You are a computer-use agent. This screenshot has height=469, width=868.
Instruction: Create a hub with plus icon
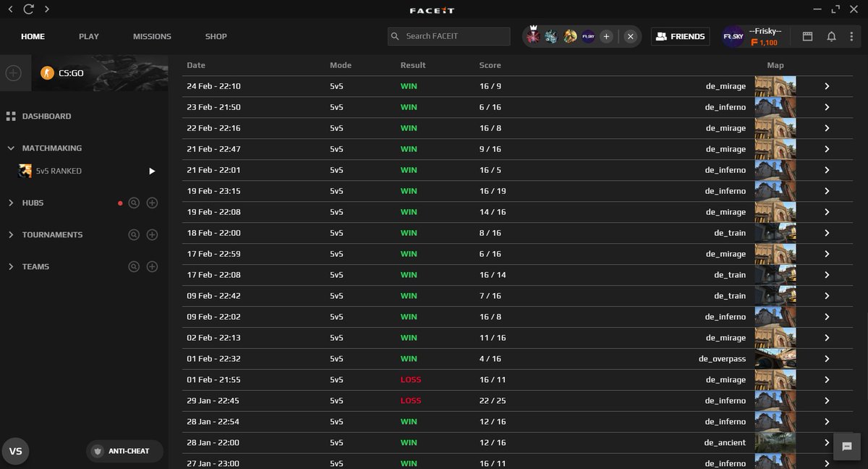(x=152, y=203)
